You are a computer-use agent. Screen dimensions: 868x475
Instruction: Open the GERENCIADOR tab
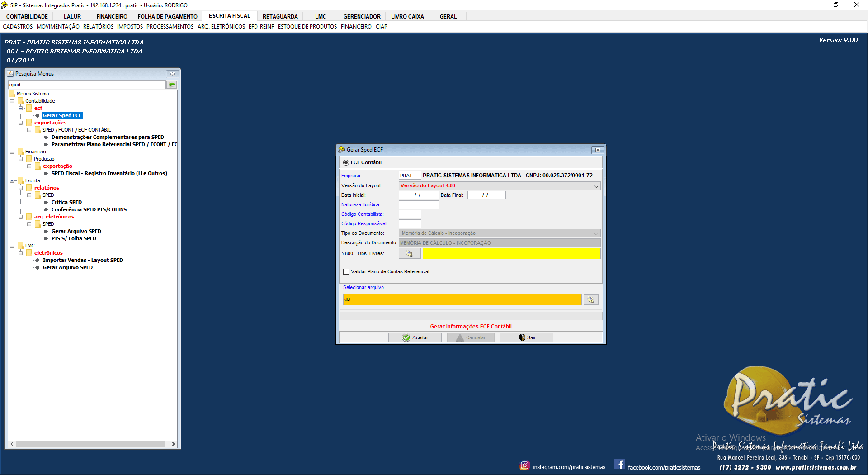pyautogui.click(x=362, y=17)
